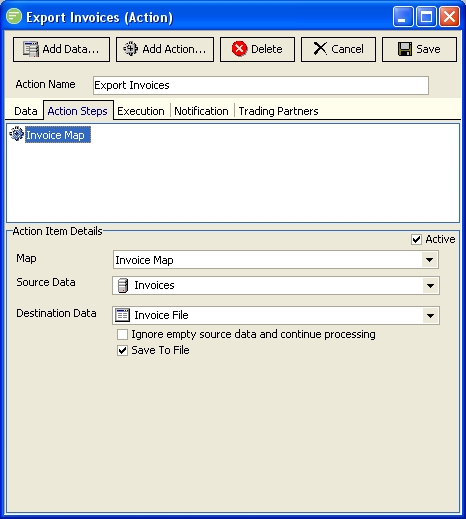Switch to the Notification tab
466x519 pixels.
pos(201,111)
